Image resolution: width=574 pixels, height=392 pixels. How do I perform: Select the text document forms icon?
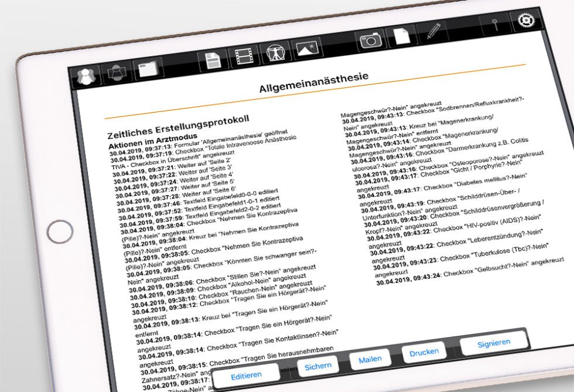tap(213, 59)
